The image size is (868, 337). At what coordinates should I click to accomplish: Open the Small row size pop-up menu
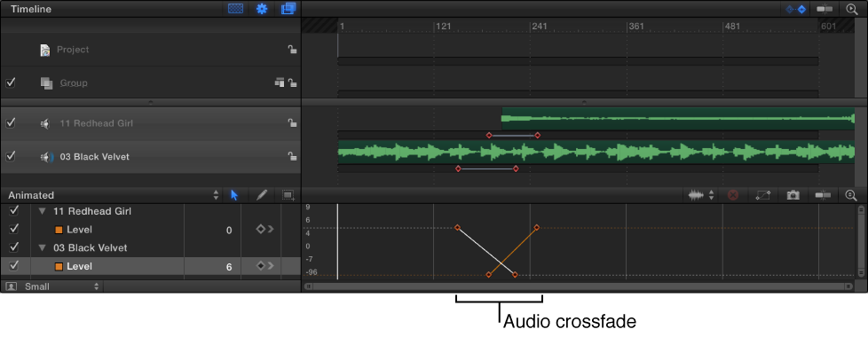(61, 286)
